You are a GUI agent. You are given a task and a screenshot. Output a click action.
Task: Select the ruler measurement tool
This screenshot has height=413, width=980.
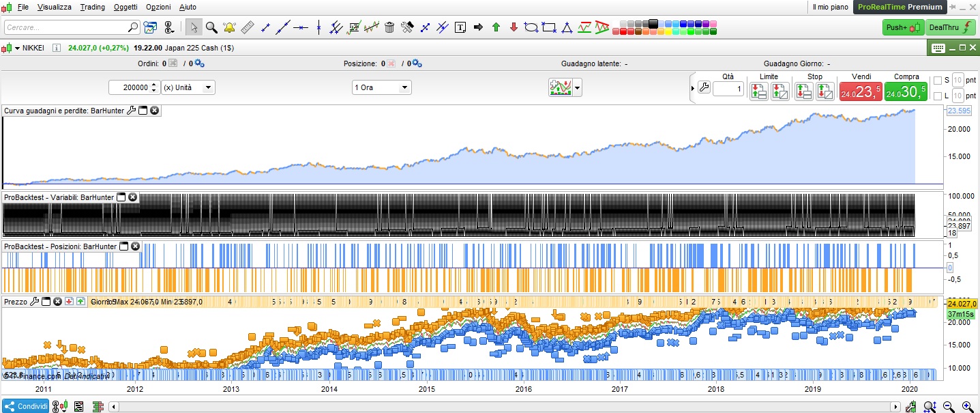point(247,27)
